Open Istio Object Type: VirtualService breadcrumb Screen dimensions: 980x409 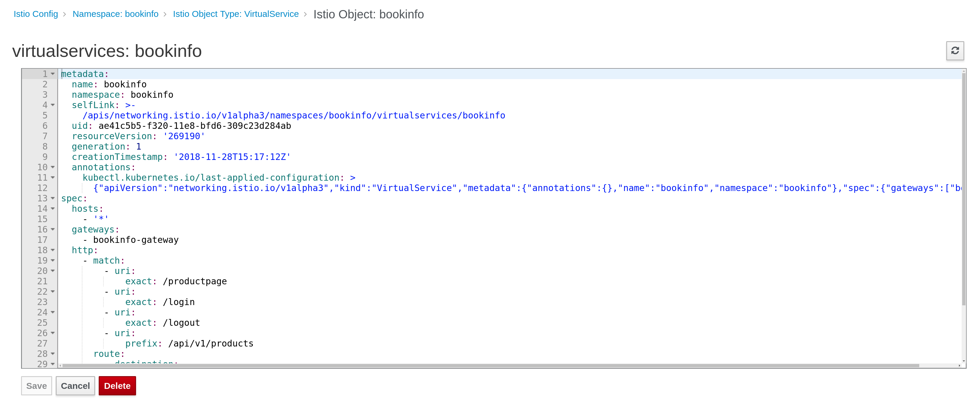pos(235,14)
